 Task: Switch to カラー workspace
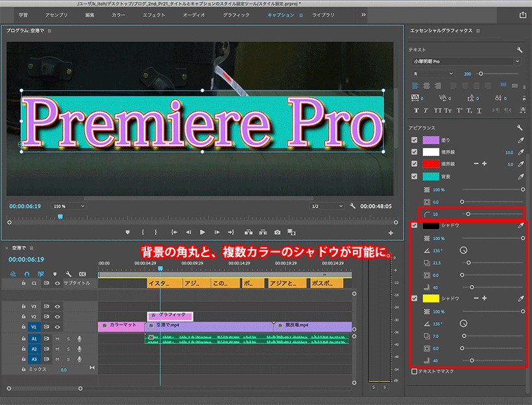tap(119, 15)
